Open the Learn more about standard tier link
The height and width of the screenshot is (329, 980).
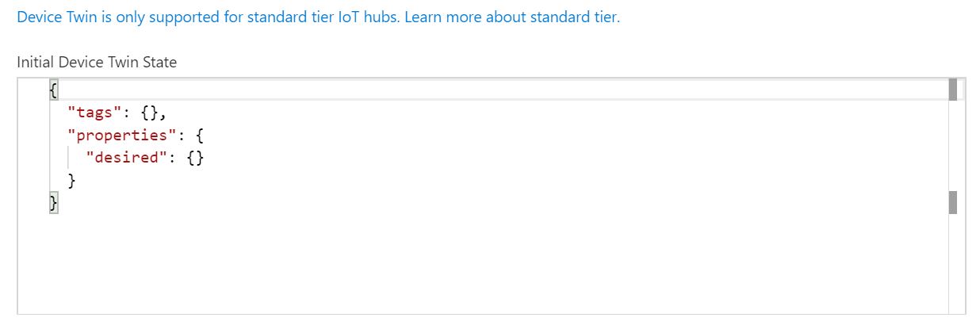click(511, 17)
